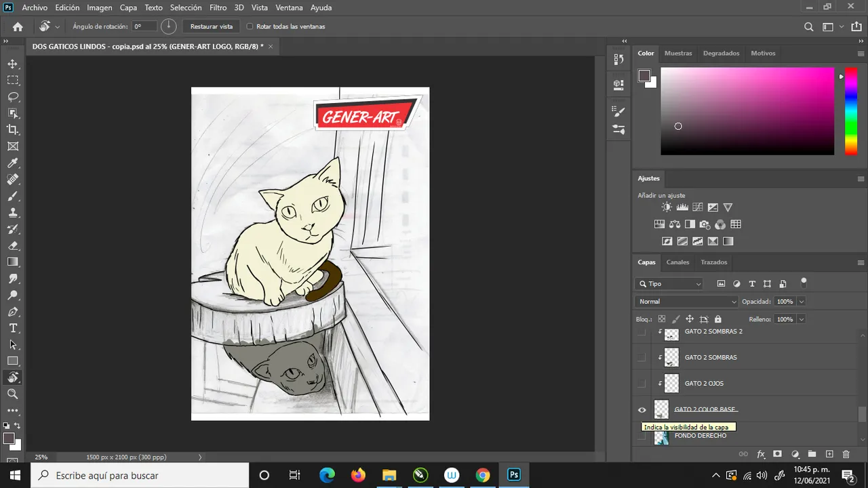Select the Zoom tool
Image resolution: width=868 pixels, height=488 pixels.
(12, 394)
